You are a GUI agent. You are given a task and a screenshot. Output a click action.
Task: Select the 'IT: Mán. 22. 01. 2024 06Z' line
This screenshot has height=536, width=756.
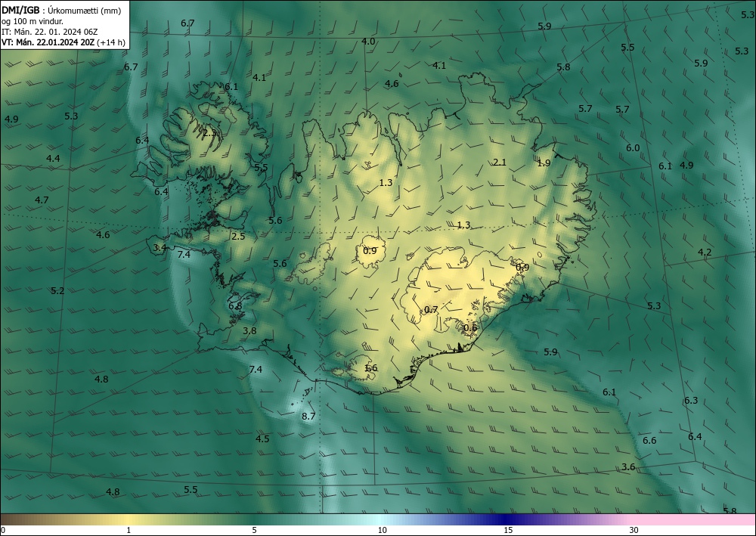click(50, 32)
